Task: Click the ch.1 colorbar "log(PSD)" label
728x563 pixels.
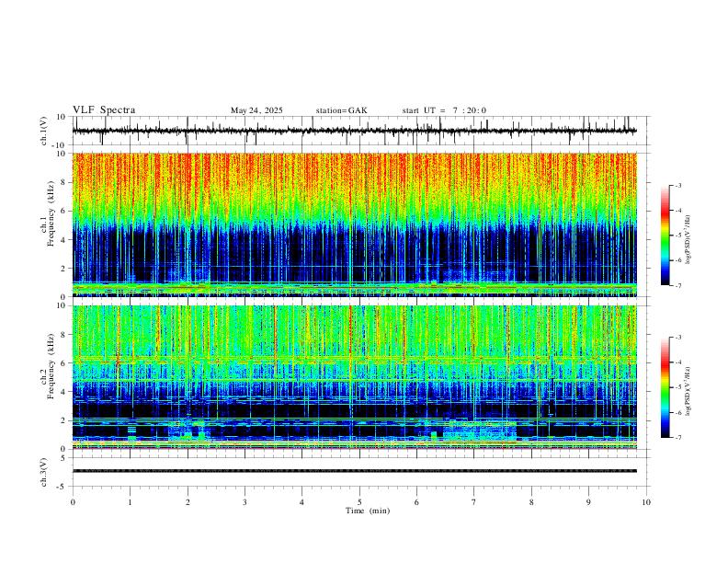Action: [688, 239]
